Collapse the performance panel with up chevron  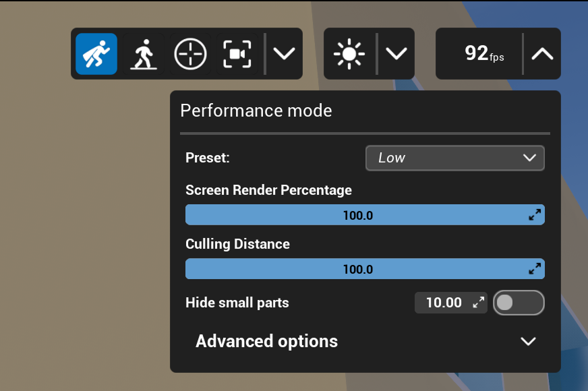click(542, 53)
